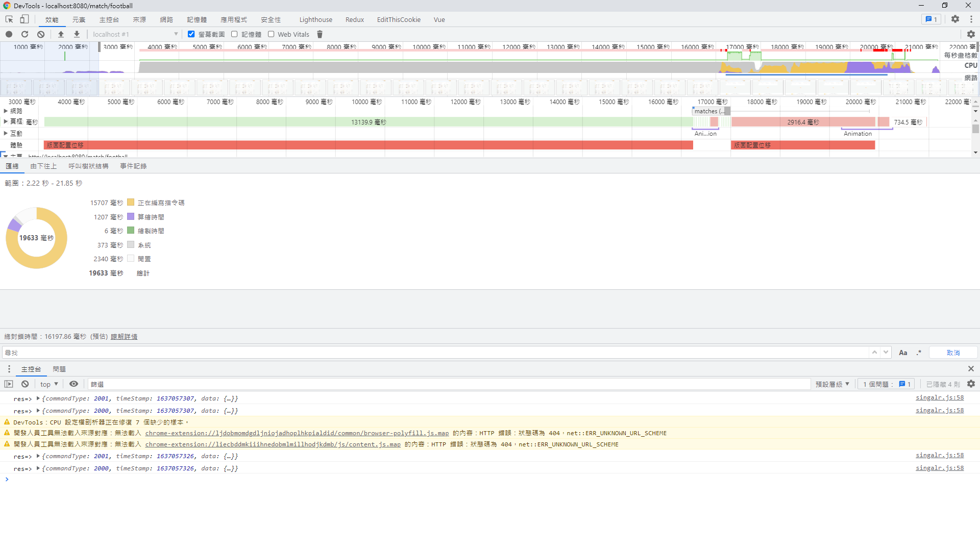
Task: Toggle the inspect element picker icon
Action: point(9,19)
